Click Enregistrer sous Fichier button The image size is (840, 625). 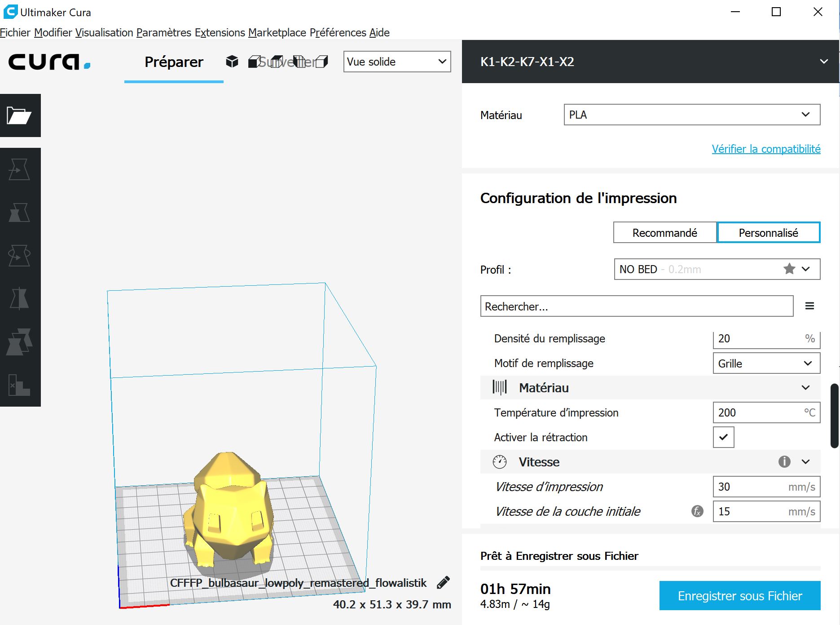click(740, 595)
